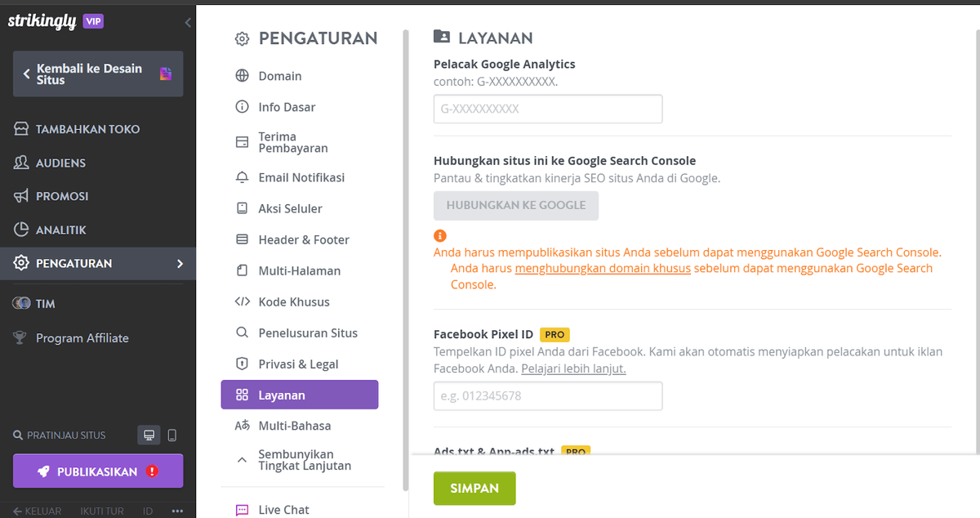Click the site document icon
The width and height of the screenshot is (980, 518).
[165, 74]
